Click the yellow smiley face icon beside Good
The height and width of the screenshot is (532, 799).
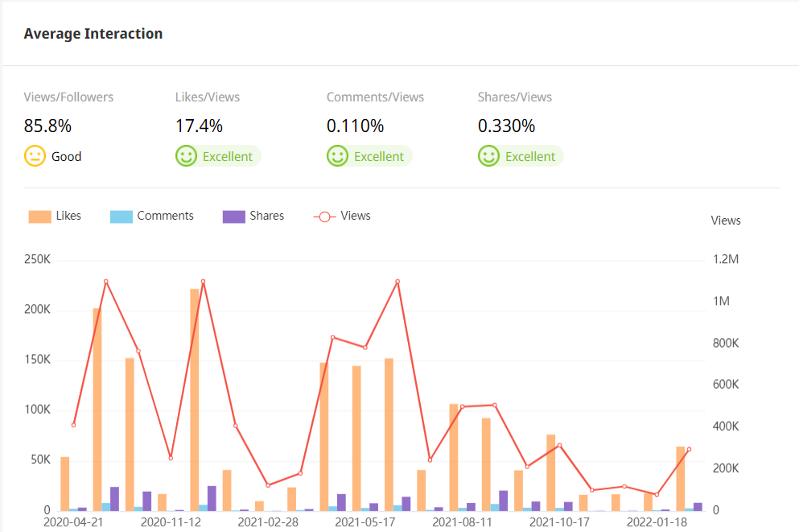(x=35, y=156)
